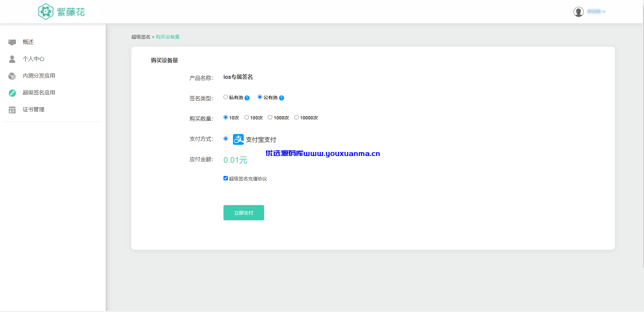Click the 购买设备量 card heading

pyautogui.click(x=164, y=60)
